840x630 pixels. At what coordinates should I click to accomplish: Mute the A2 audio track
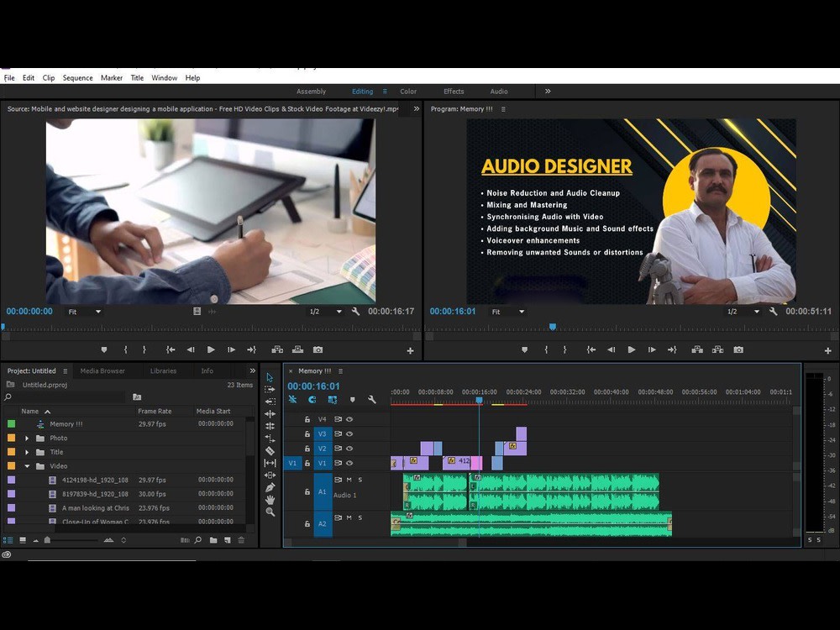pos(349,517)
